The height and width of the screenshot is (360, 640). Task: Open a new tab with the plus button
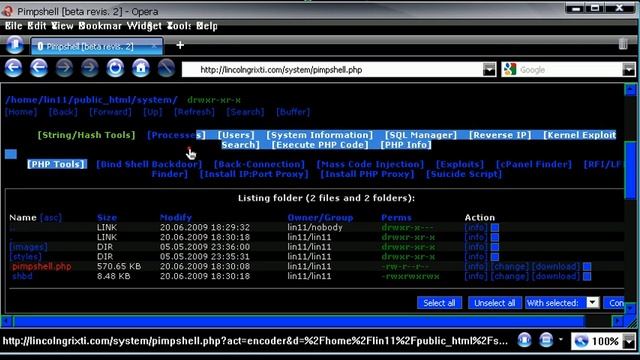180,45
